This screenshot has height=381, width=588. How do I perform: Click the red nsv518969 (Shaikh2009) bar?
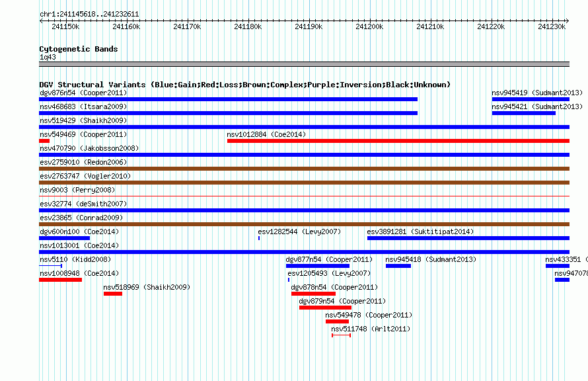[113, 294]
